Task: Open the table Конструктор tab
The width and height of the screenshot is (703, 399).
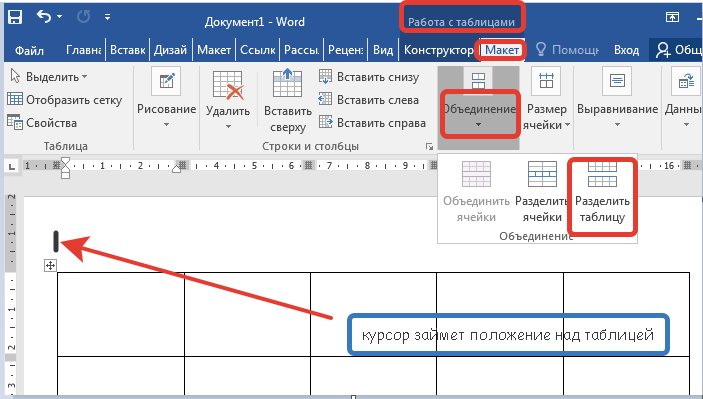Action: click(x=438, y=50)
